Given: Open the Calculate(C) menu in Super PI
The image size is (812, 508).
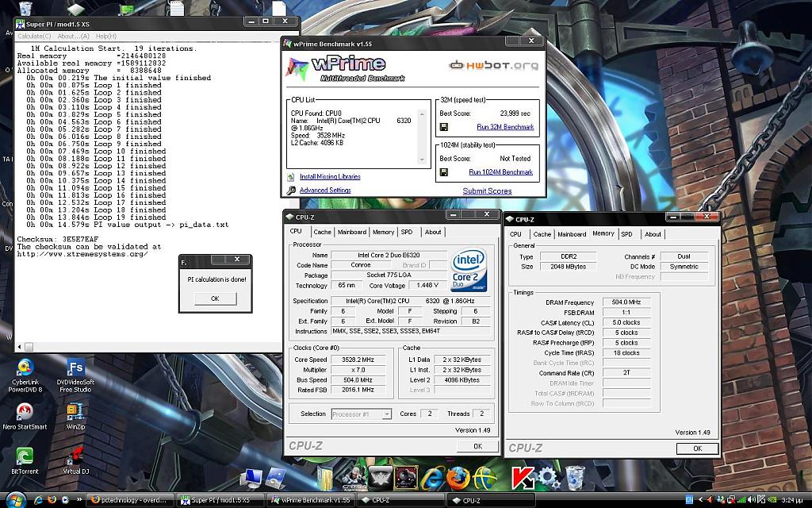Looking at the screenshot, I should [34, 37].
